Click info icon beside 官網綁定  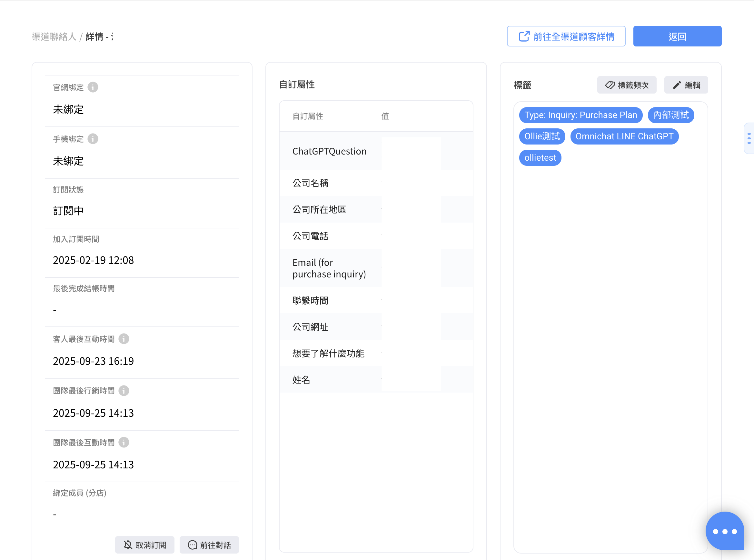tap(93, 87)
